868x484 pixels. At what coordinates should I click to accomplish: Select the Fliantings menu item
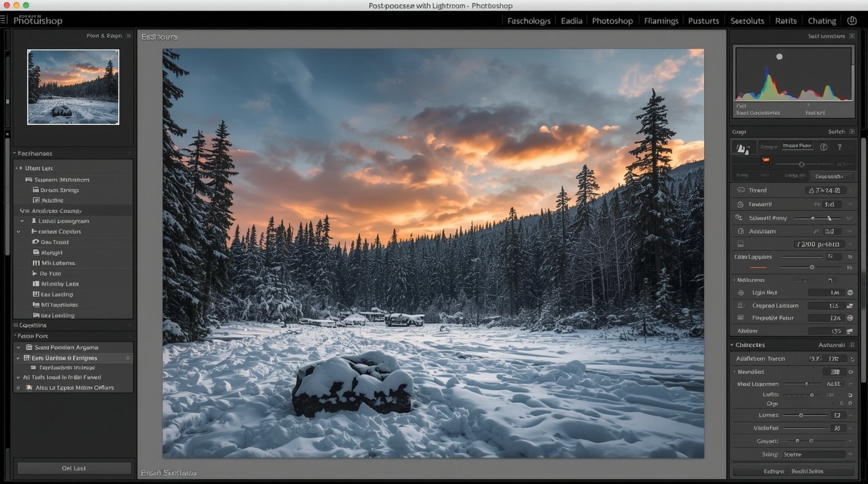click(x=660, y=20)
